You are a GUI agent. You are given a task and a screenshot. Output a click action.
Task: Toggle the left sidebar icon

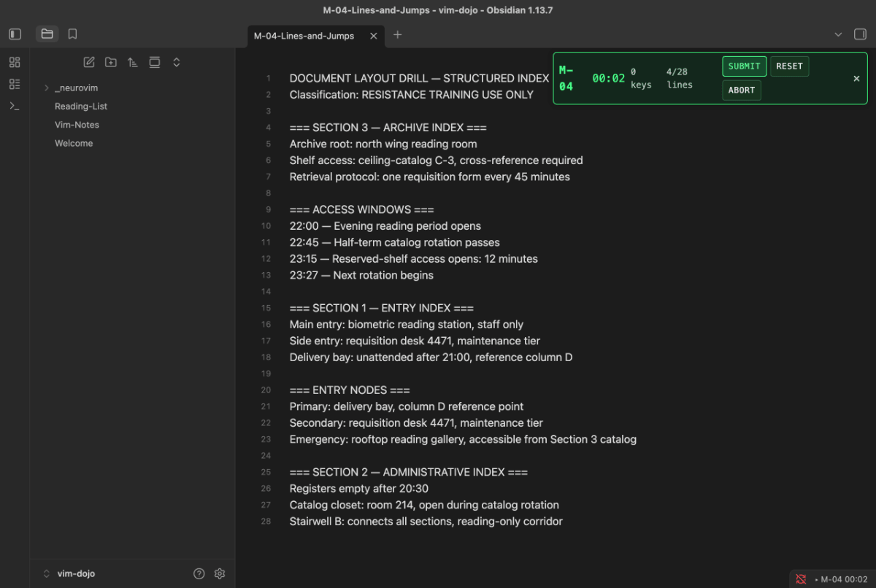[15, 34]
